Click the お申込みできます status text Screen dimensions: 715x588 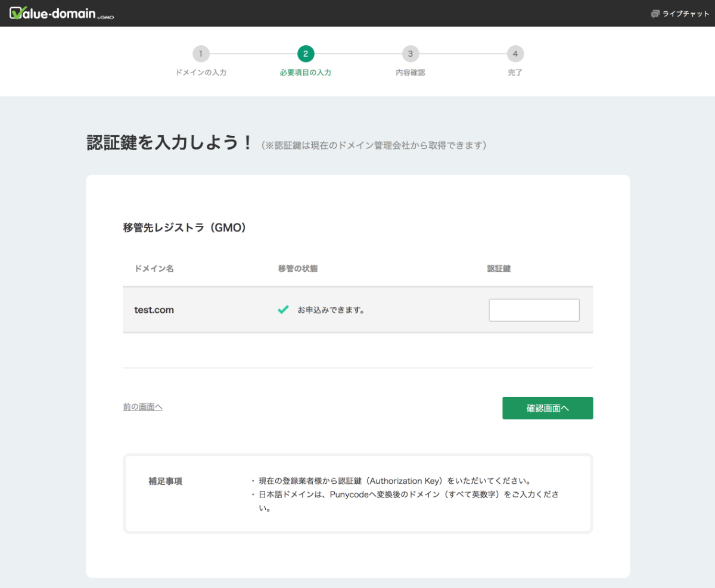(331, 310)
